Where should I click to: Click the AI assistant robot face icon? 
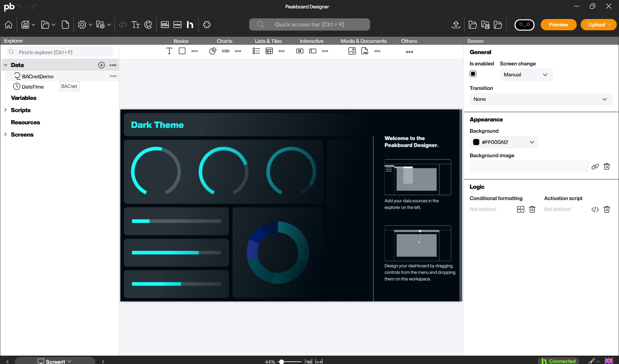(x=524, y=25)
